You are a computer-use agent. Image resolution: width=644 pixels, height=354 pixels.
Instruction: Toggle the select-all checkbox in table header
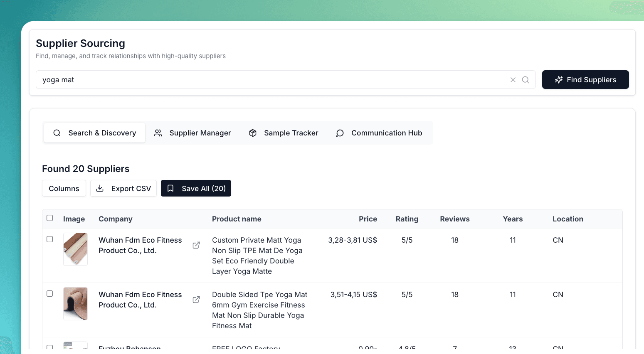[x=50, y=218]
